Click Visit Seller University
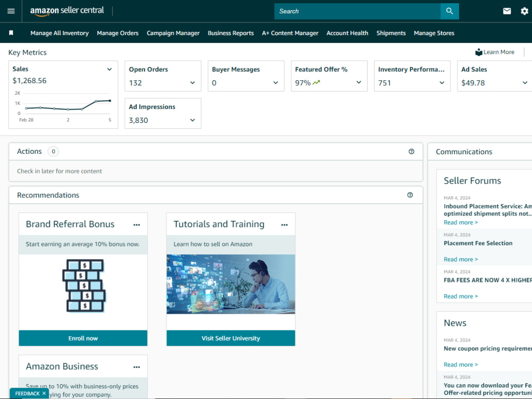532x399 pixels. click(x=230, y=338)
